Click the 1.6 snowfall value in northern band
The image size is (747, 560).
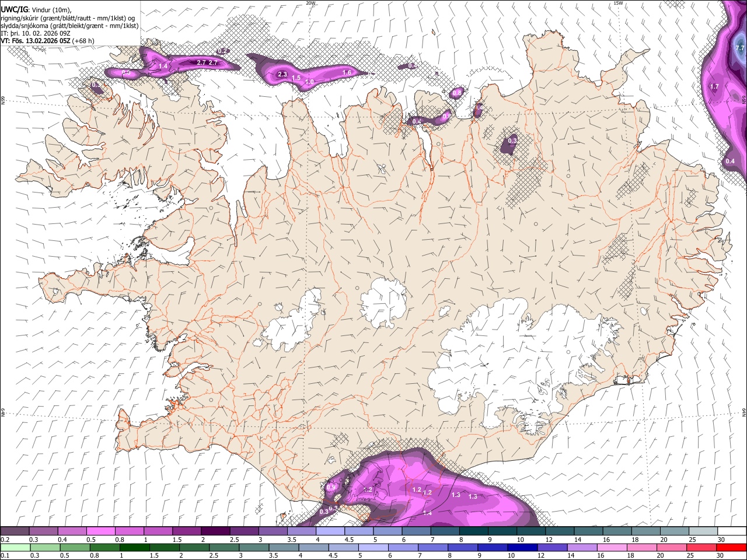[347, 72]
